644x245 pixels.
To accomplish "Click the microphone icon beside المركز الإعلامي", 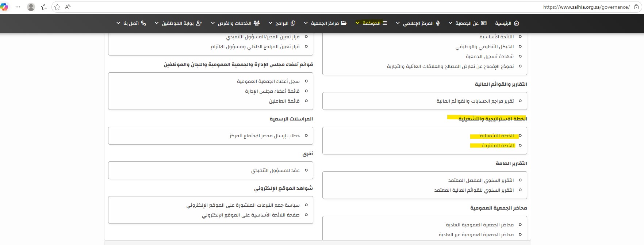I will 438,23.
